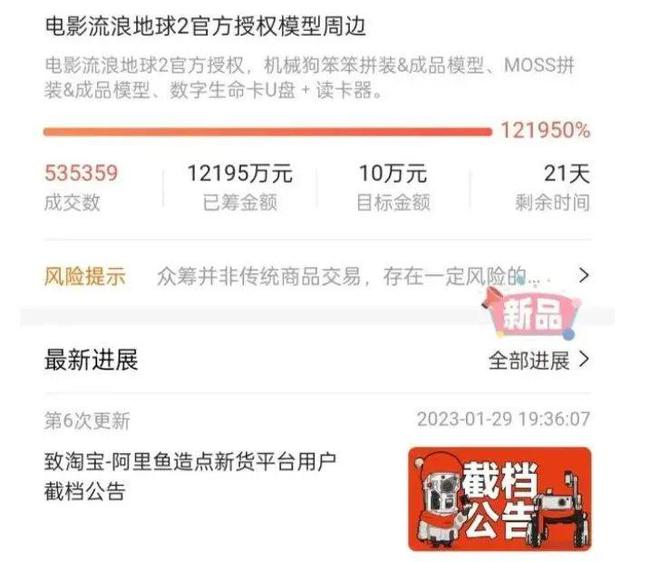
Task: Open the 致淘宝-阿里鱼造点新货平台用户 announcement
Action: [190, 462]
